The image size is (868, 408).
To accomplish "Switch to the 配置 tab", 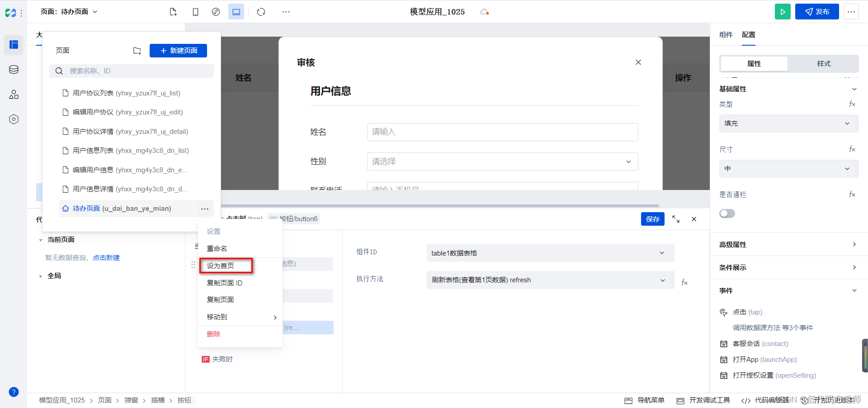I will click(x=749, y=35).
